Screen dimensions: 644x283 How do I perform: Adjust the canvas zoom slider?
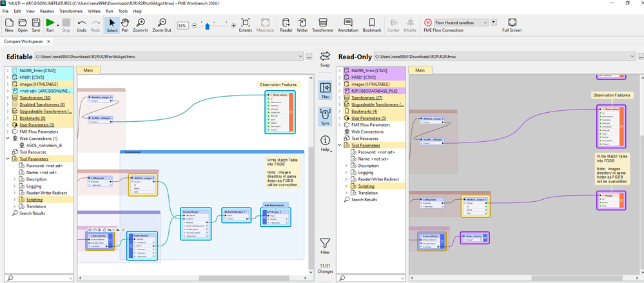tap(208, 26)
